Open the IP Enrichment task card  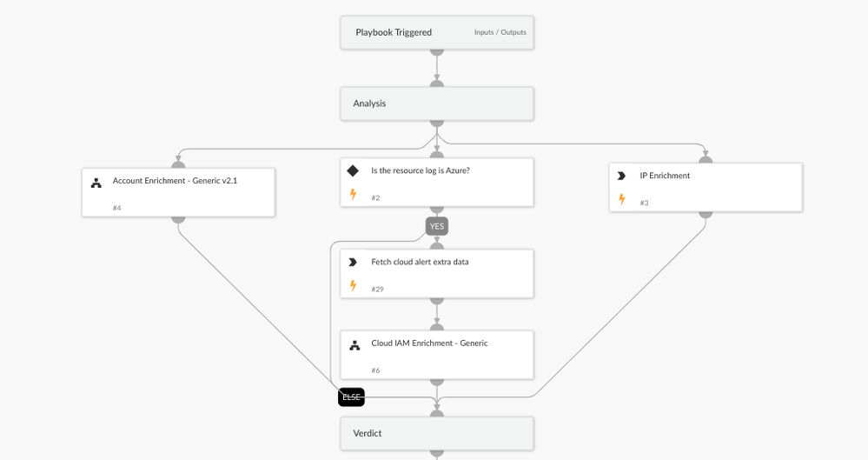[665, 176]
